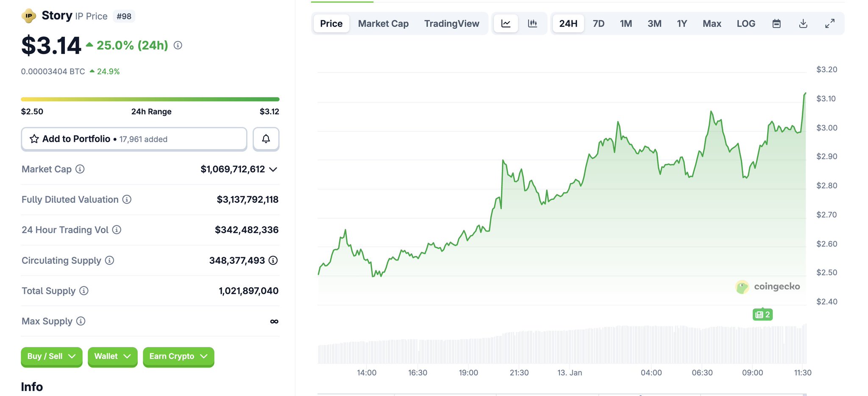Screen dimensions: 868x396
Task: Open the calendar date range picker
Action: pos(776,24)
